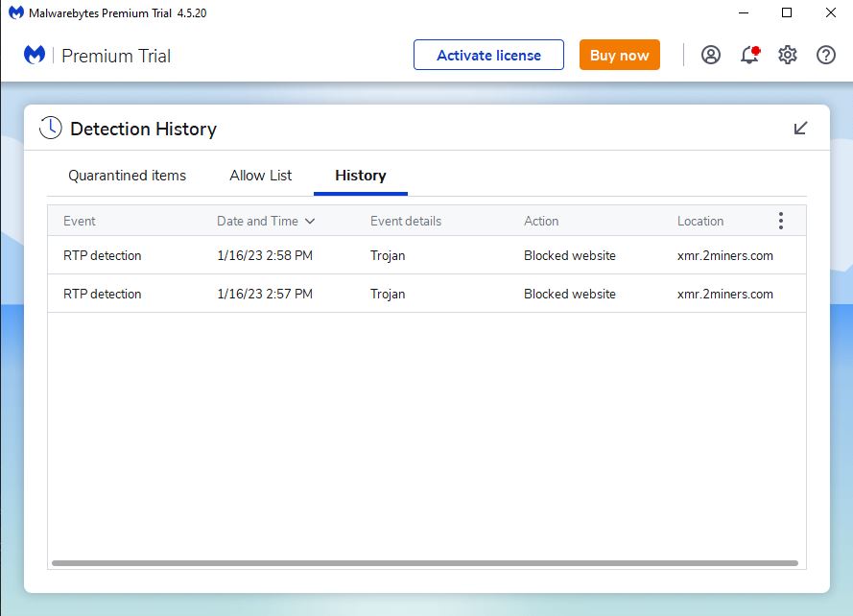Click the Event column header
853x616 pixels.
[80, 221]
